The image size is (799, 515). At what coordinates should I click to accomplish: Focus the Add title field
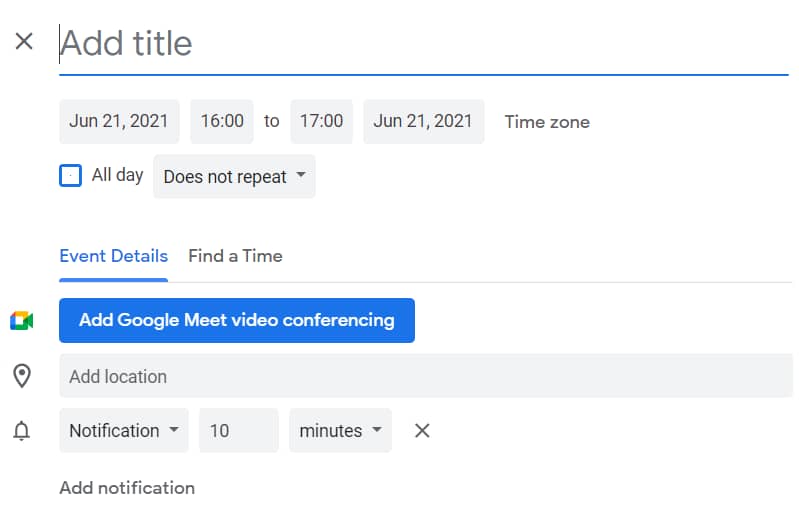pos(423,43)
